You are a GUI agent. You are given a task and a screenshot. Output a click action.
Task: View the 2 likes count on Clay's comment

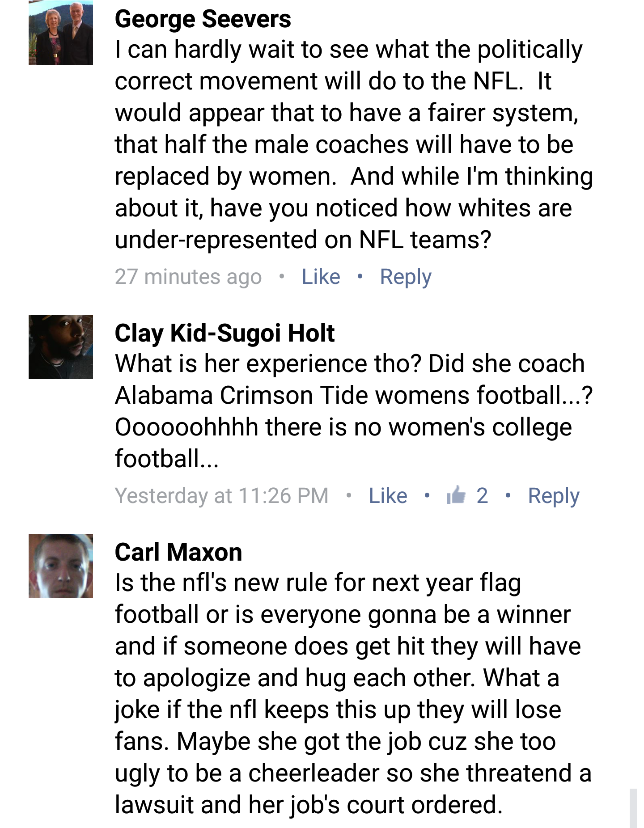(x=482, y=496)
